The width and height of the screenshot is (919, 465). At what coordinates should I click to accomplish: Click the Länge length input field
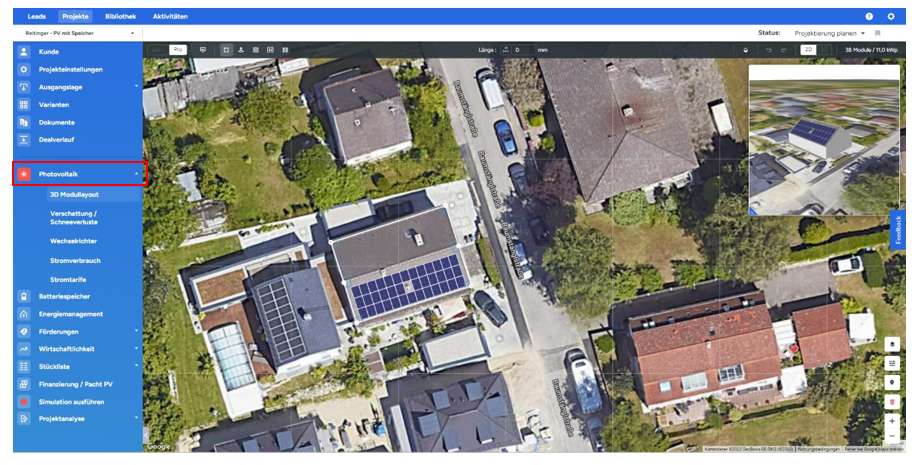click(x=523, y=50)
